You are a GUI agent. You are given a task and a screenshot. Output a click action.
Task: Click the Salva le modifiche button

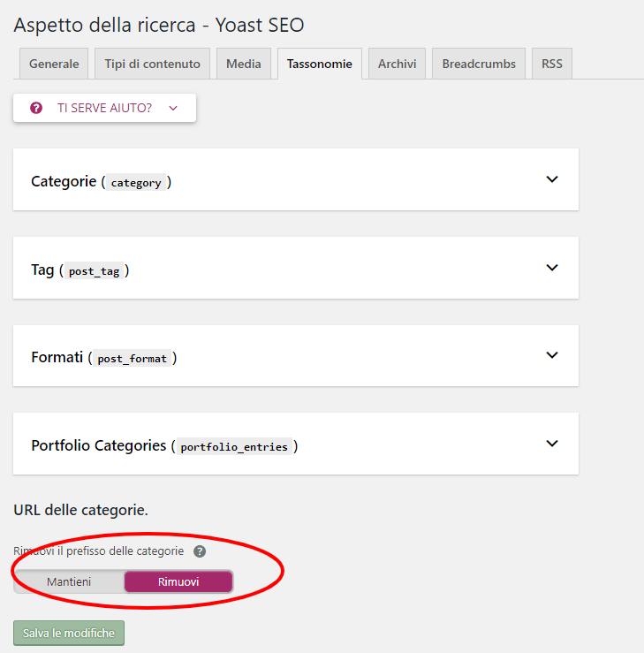coord(69,634)
